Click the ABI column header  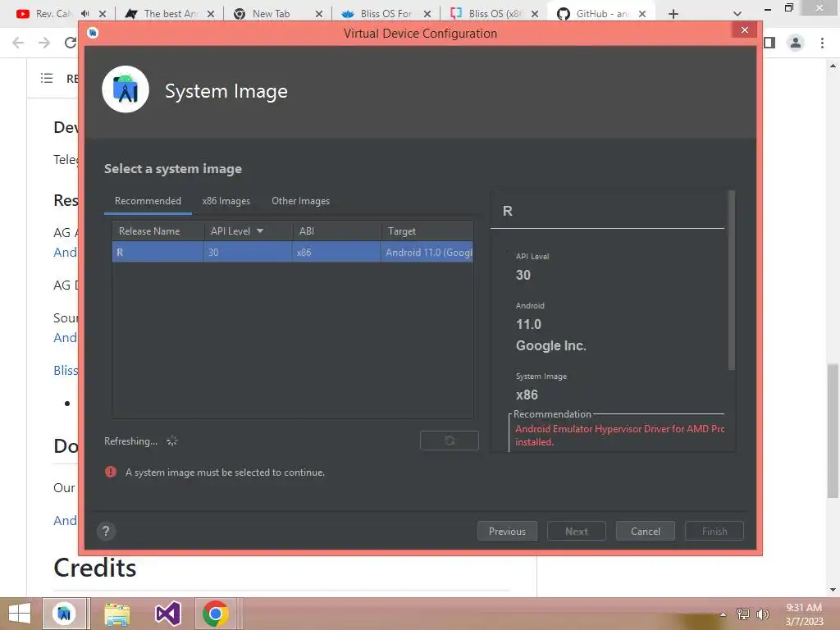337,231
